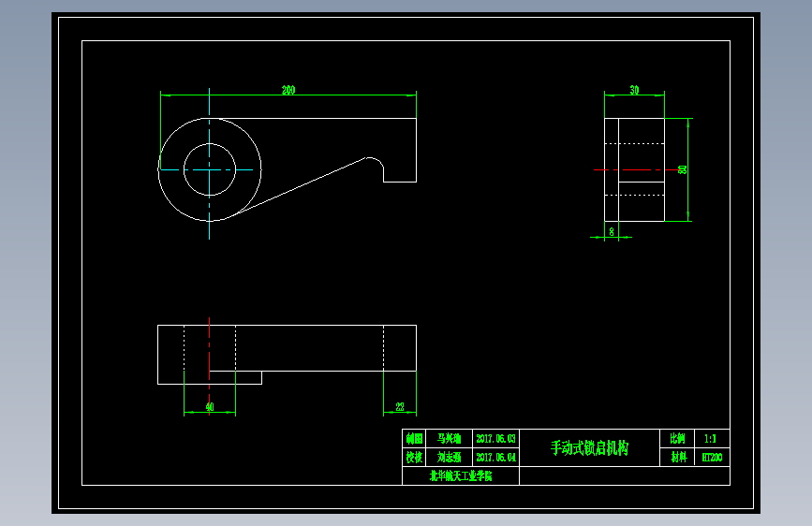Screen dimensions: 812x526
Task: Click the 北华航天工业学院 school name cell
Action: tap(461, 475)
